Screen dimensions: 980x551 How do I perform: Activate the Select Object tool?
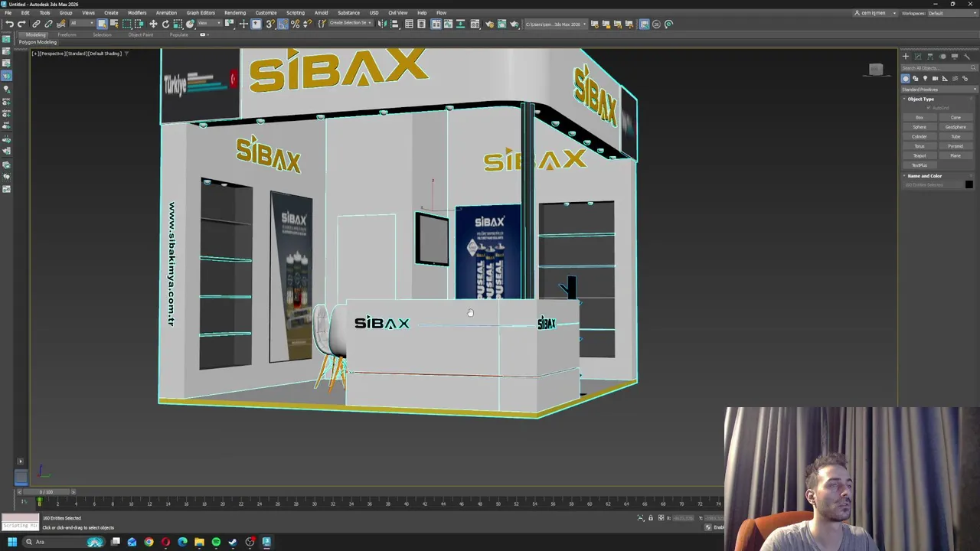tap(102, 24)
